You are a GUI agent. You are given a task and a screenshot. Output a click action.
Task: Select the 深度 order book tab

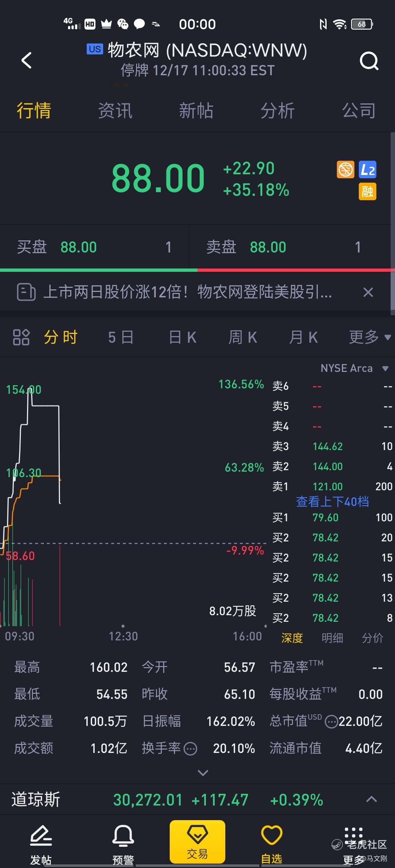(x=292, y=638)
